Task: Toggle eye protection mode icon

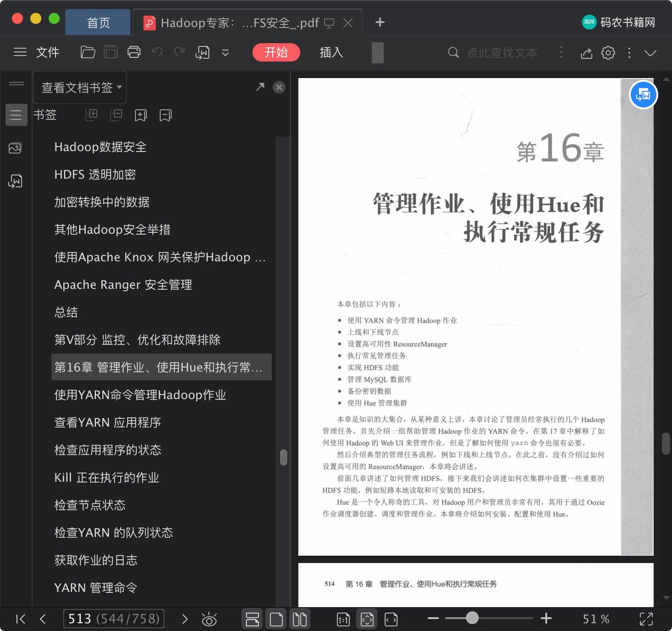Action: tap(209, 620)
